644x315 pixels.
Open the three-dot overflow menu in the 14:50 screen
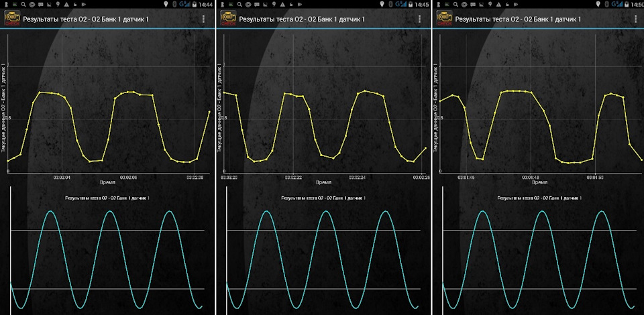point(635,19)
